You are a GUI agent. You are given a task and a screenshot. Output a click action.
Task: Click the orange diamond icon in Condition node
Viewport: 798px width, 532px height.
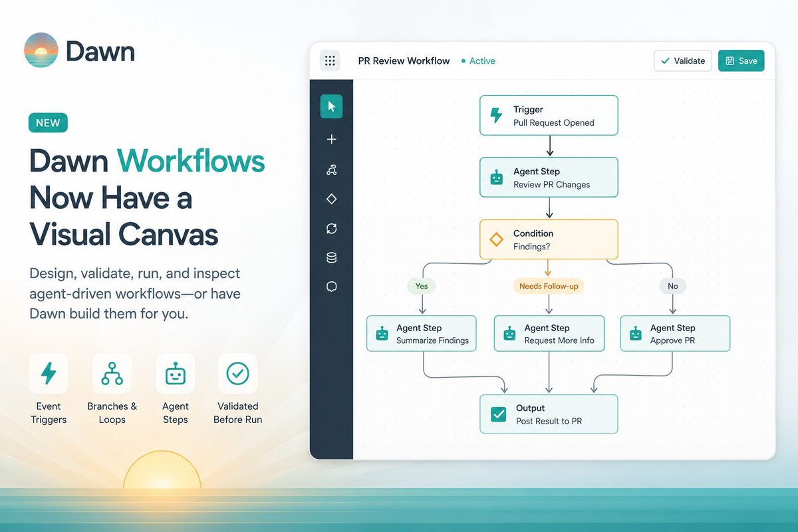496,239
